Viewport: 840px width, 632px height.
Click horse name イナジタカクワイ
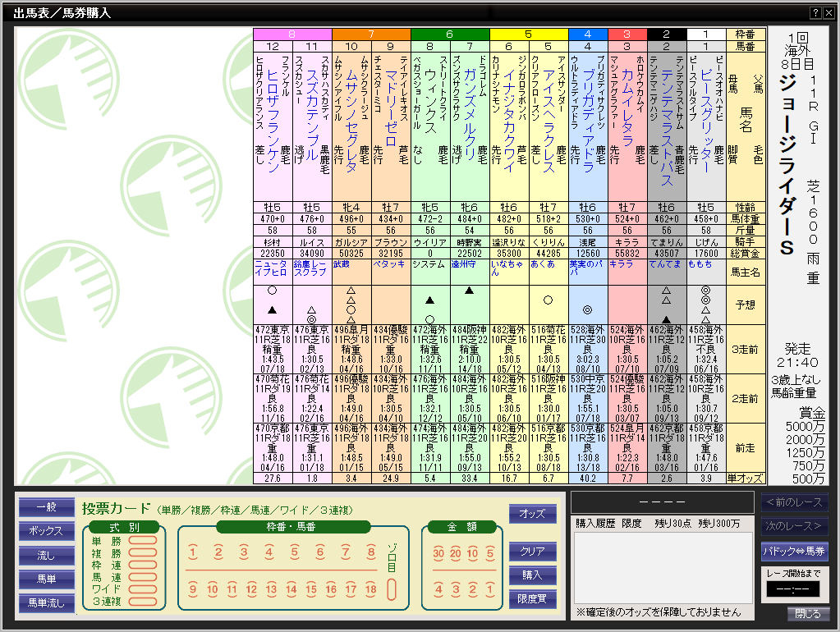[509, 121]
